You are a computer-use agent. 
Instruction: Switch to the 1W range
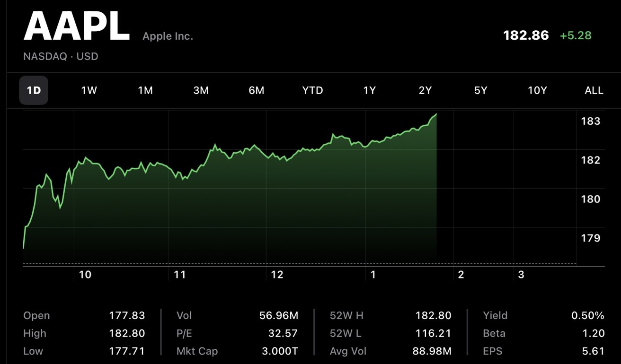pyautogui.click(x=89, y=90)
